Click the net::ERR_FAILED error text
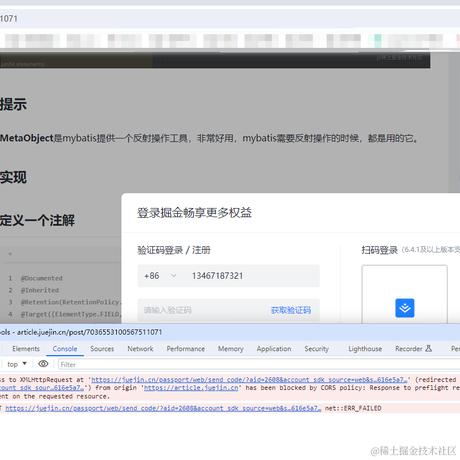 click(x=353, y=408)
